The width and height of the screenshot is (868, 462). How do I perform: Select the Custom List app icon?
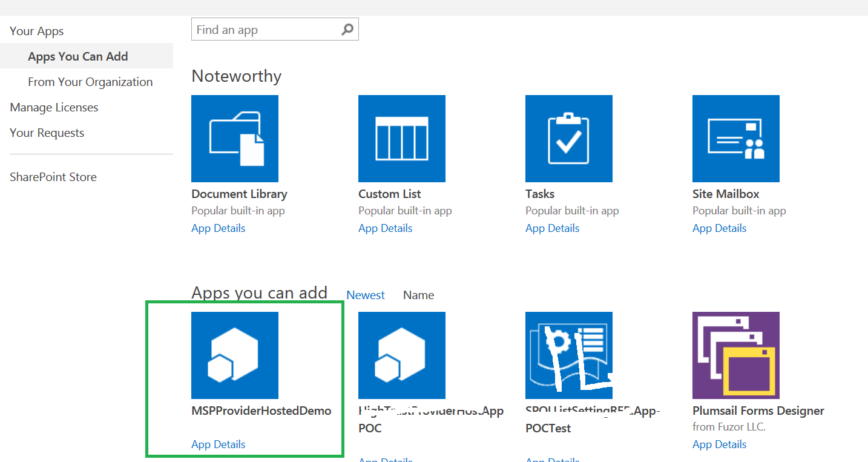click(x=401, y=138)
